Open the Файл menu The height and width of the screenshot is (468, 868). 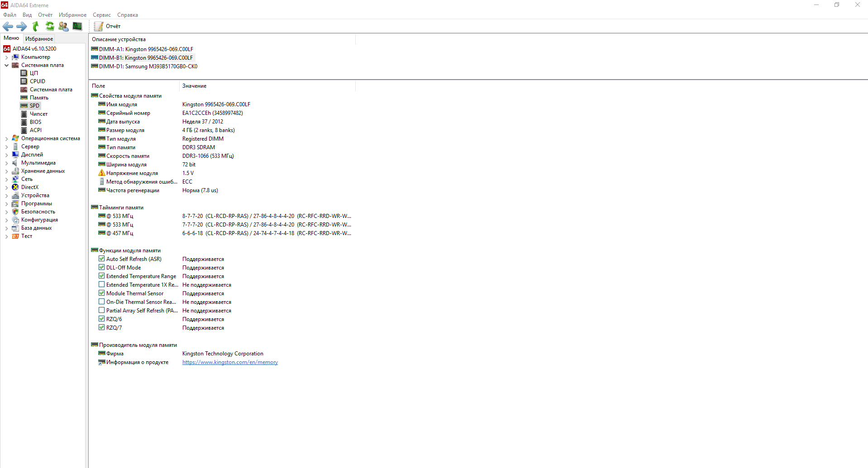pos(10,15)
